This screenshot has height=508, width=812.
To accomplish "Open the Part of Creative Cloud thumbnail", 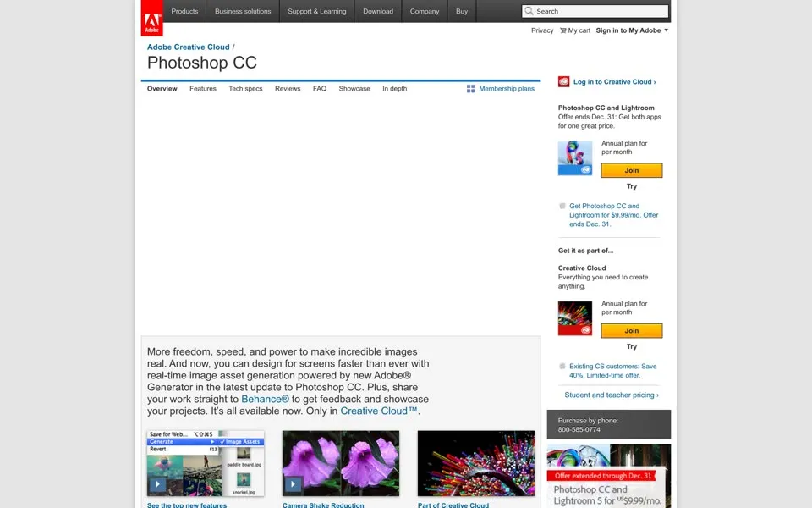I will click(x=476, y=463).
